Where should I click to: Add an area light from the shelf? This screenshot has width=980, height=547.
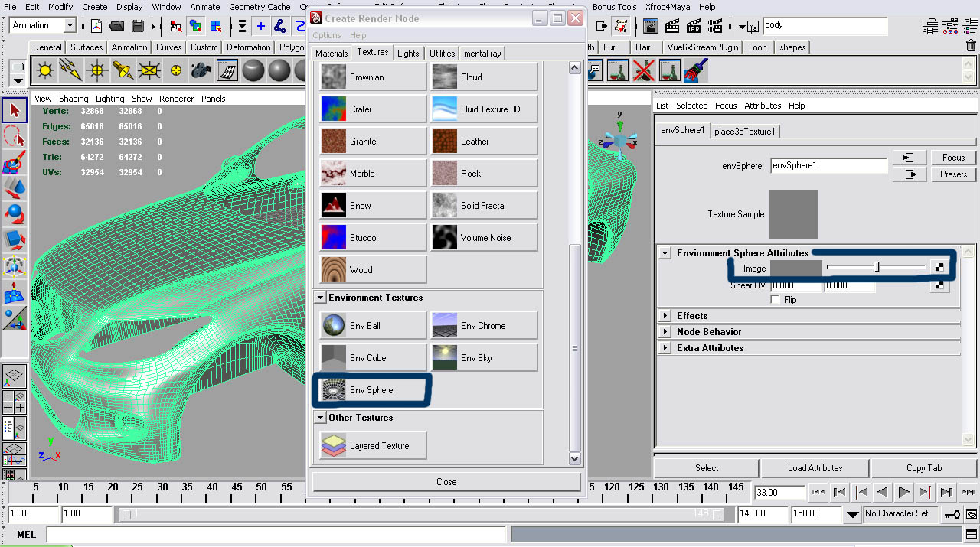tap(149, 71)
